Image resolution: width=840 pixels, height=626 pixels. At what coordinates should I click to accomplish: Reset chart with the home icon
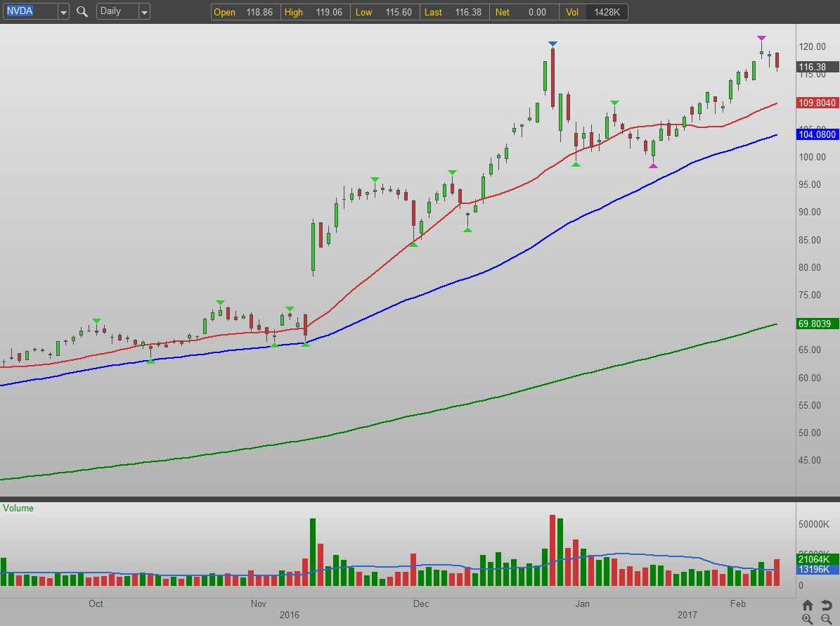(808, 605)
